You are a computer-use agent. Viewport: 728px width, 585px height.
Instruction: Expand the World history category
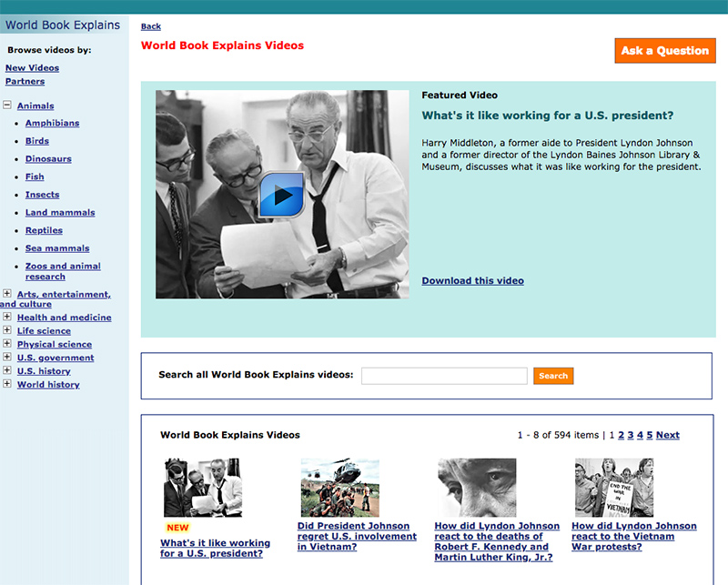coord(7,384)
